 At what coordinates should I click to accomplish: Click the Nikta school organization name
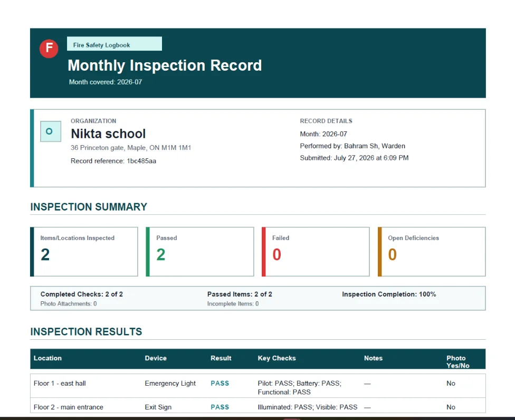coord(108,133)
